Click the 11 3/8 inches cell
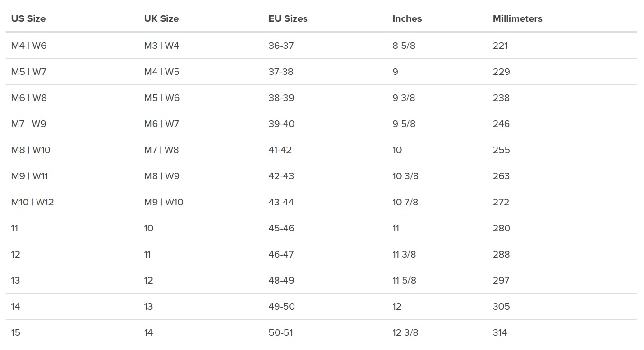 tap(404, 255)
